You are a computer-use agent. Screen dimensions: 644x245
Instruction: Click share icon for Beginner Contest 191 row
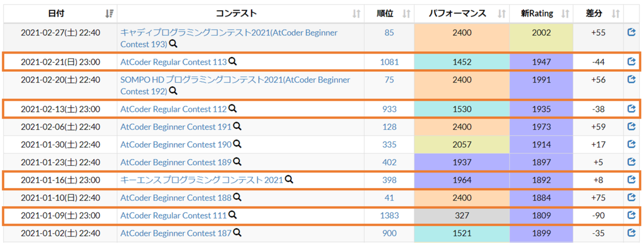click(x=632, y=127)
